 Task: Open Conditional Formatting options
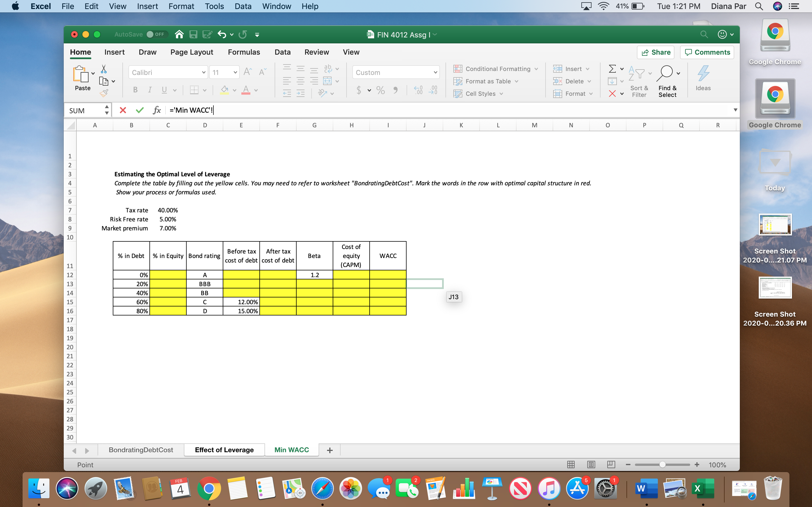click(x=496, y=68)
